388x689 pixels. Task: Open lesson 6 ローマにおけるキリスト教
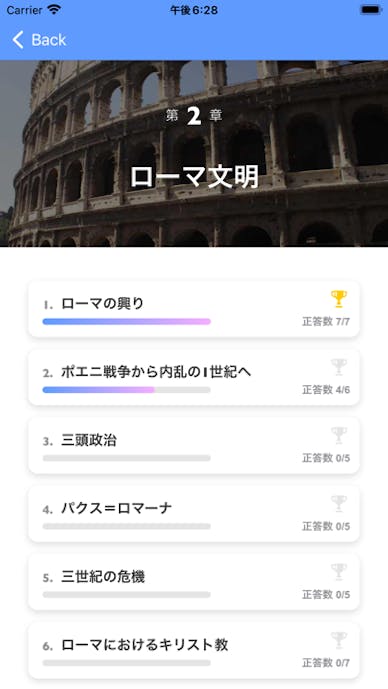(194, 651)
